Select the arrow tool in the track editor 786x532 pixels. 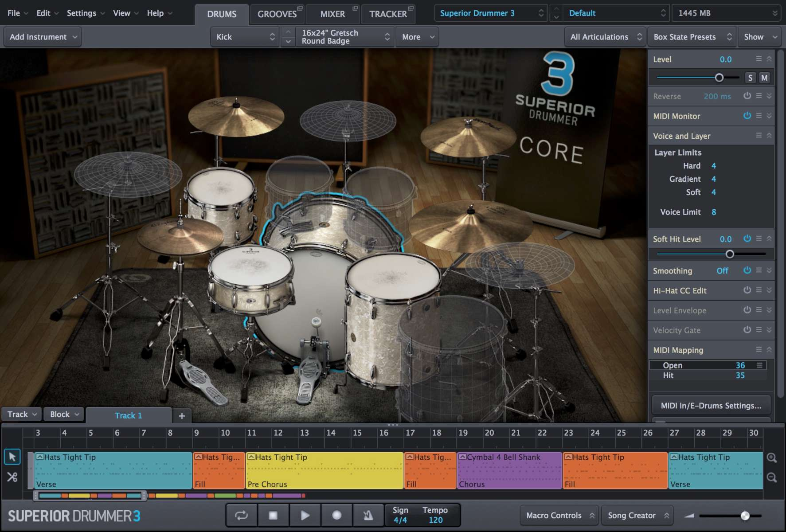[12, 457]
